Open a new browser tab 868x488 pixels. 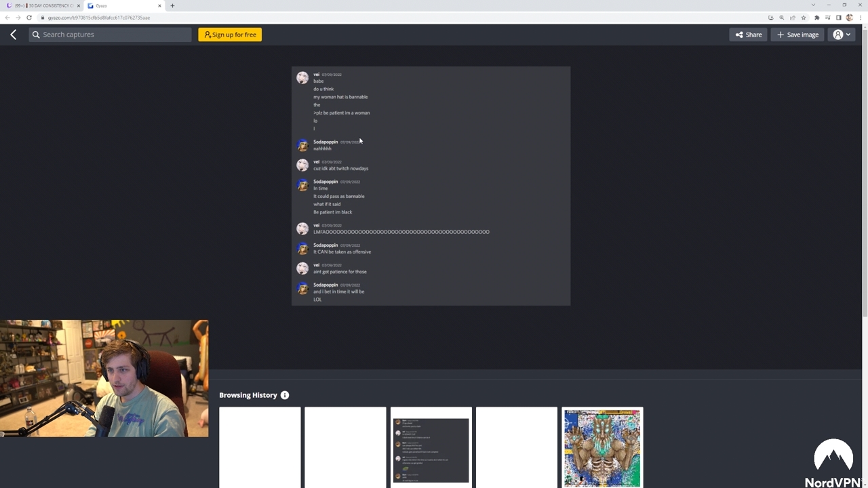[x=172, y=5]
